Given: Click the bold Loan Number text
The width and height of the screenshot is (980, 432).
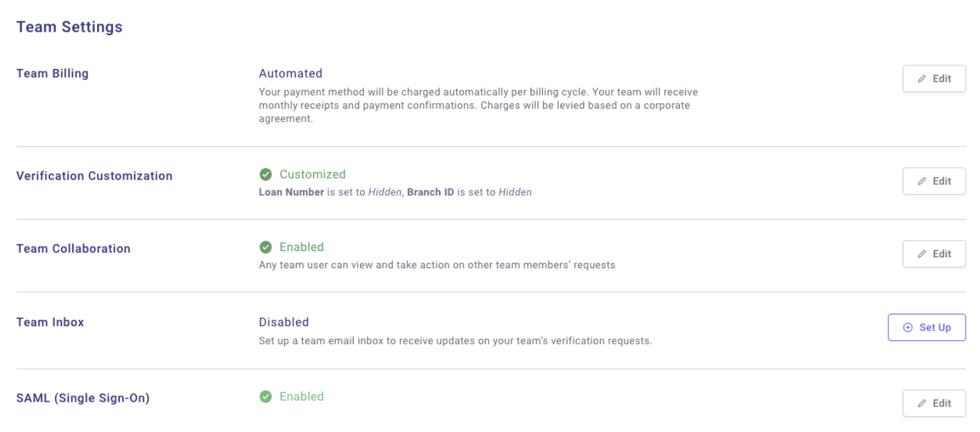Looking at the screenshot, I should (291, 193).
